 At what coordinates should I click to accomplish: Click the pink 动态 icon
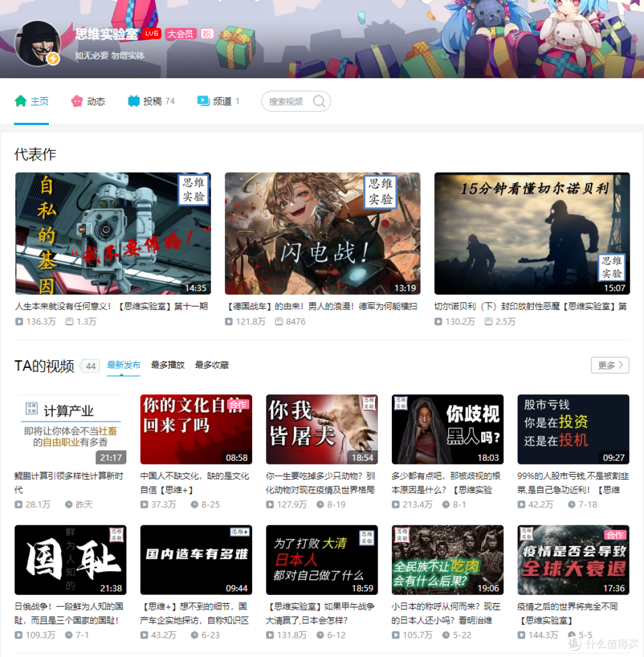[x=77, y=101]
